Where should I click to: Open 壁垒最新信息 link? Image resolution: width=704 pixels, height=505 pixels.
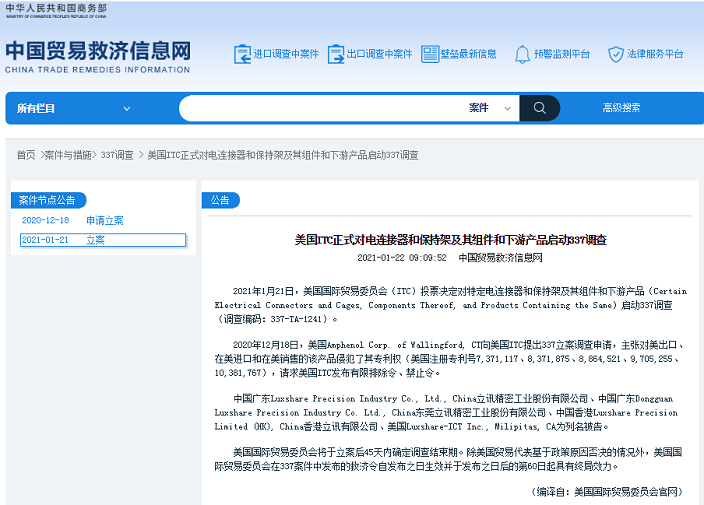(468, 54)
